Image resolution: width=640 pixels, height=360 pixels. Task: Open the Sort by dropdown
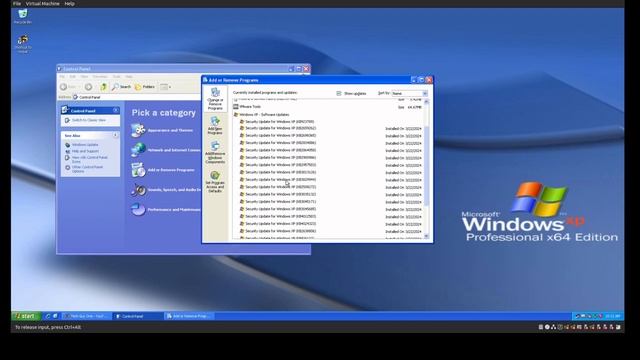click(409, 93)
